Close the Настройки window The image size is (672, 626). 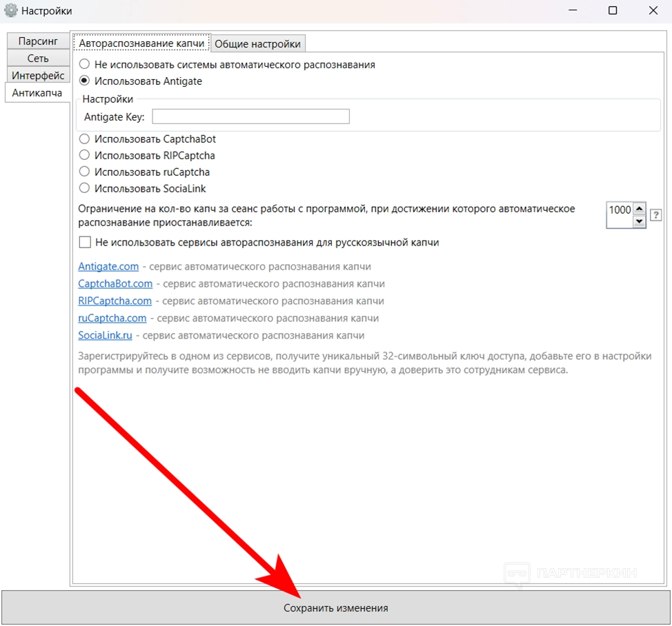pos(653,10)
